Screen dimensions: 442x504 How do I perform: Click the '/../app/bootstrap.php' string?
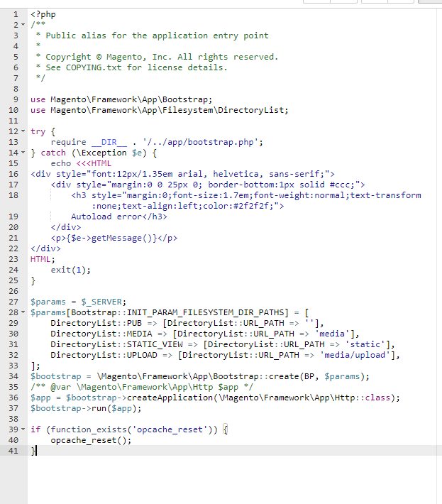coord(200,142)
